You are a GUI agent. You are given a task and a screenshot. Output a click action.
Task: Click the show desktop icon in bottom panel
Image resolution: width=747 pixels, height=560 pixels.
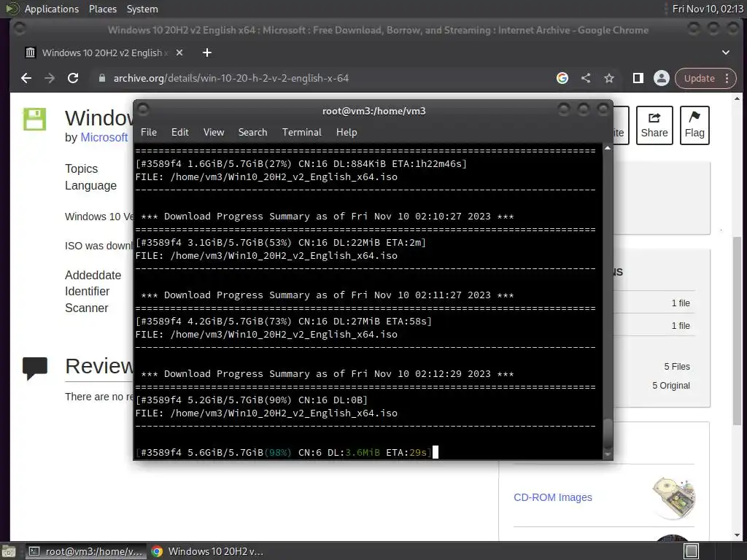[9, 552]
